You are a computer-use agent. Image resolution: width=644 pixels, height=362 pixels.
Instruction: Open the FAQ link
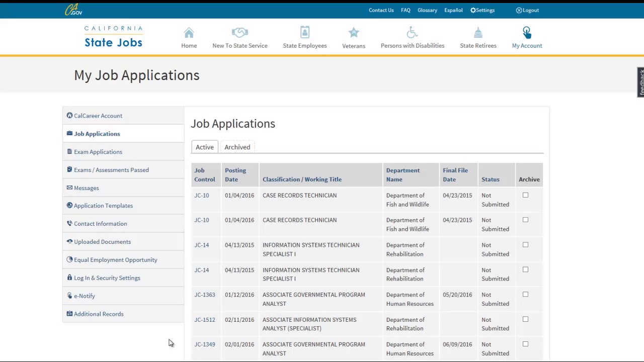[x=406, y=10]
